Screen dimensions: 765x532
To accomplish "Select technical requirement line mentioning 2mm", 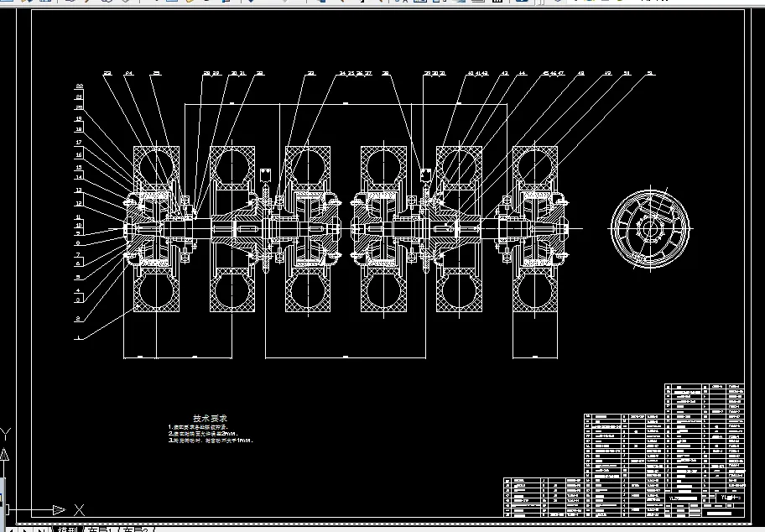I will coord(203,434).
